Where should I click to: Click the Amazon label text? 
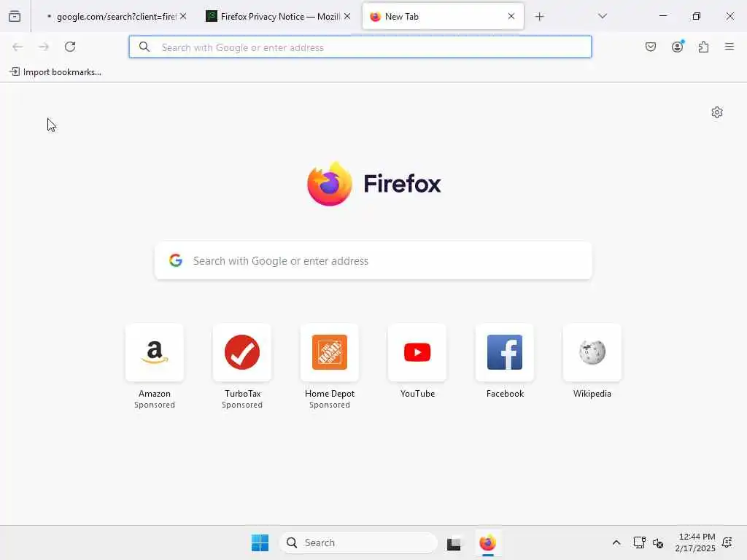[155, 393]
